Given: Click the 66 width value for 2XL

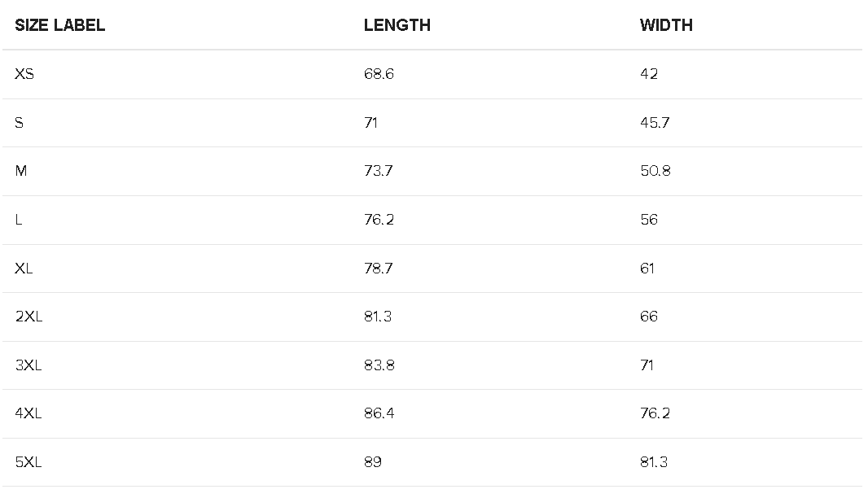Looking at the screenshot, I should (649, 317).
